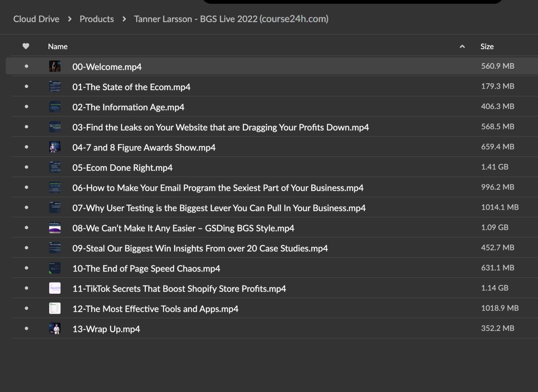Click thumbnail icon of 08-We Can't Make It Any Easier
The image size is (538, 392).
55,228
